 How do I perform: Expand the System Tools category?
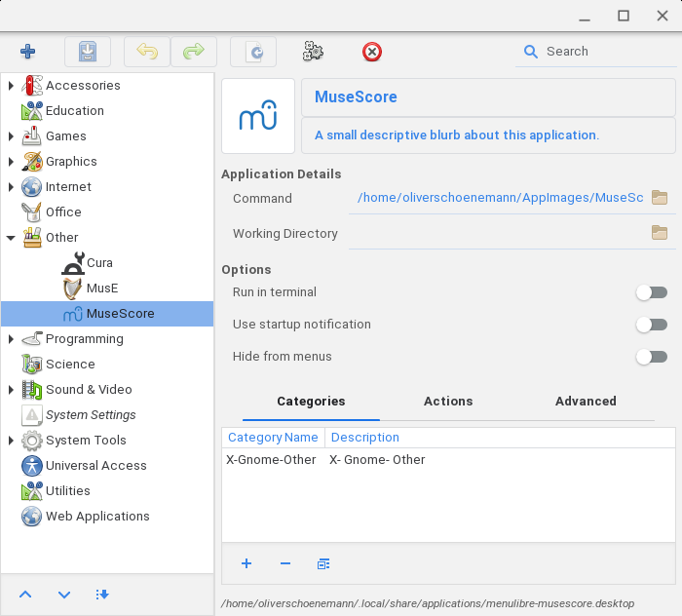coord(11,441)
